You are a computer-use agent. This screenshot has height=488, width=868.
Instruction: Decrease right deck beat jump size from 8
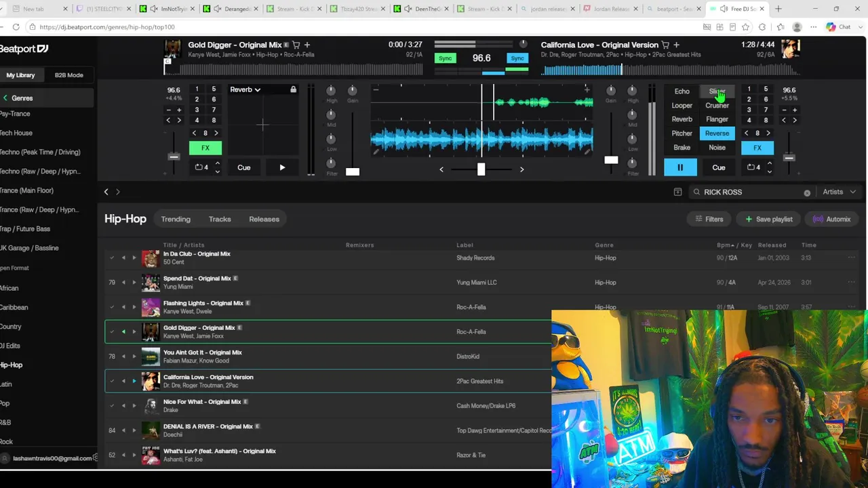(x=747, y=134)
